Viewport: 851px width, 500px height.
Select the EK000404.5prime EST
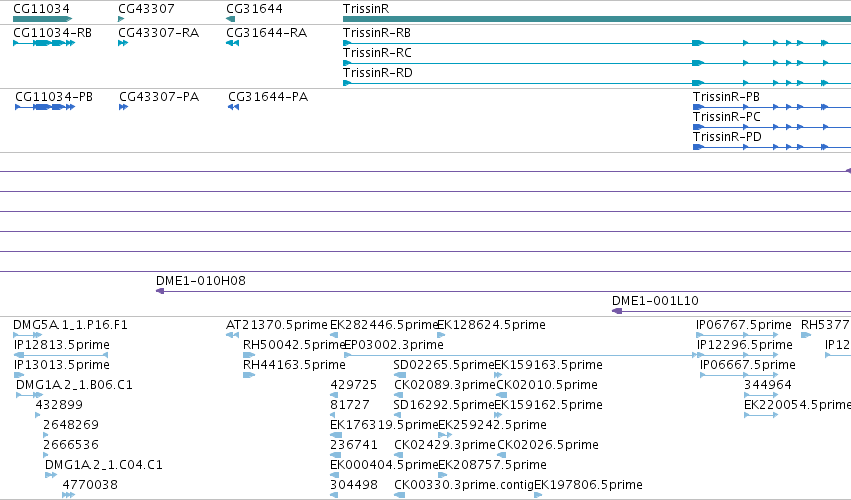384,465
